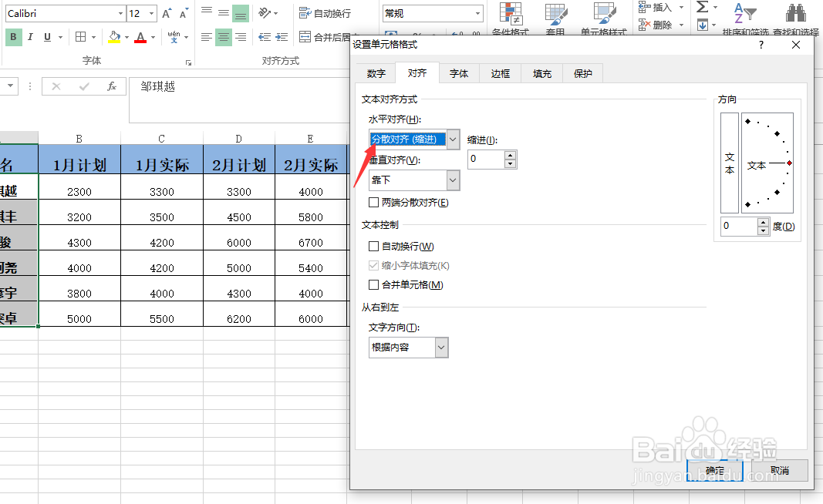Align text left in ribbon
This screenshot has width=823, height=504.
pos(207,37)
